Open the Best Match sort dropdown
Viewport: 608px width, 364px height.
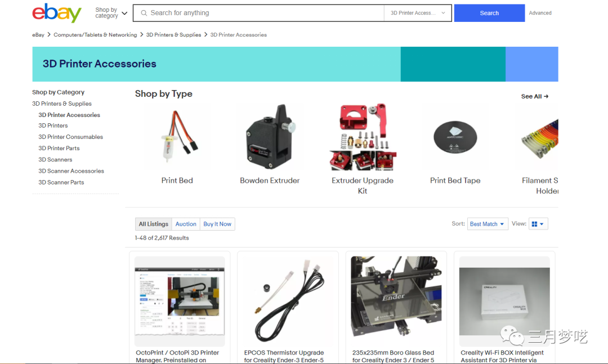[487, 224]
